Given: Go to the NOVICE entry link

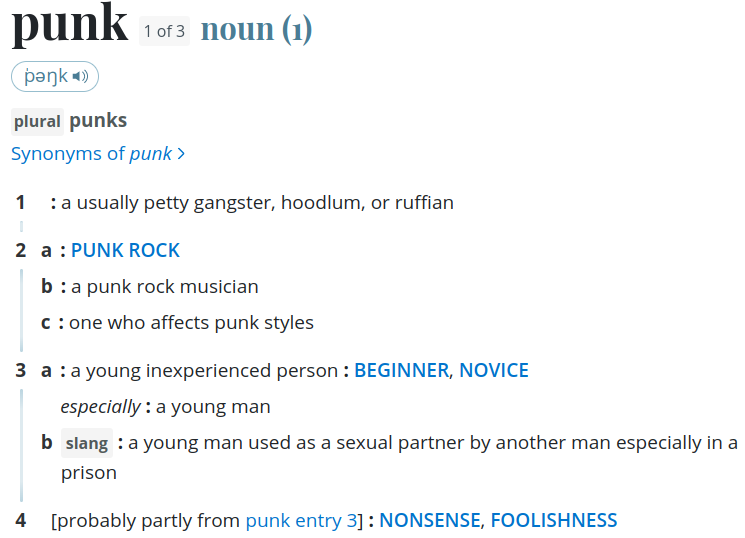Looking at the screenshot, I should (494, 370).
